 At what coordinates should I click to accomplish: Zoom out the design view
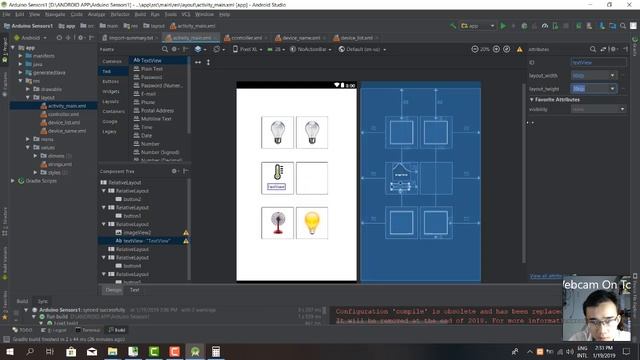(x=475, y=49)
